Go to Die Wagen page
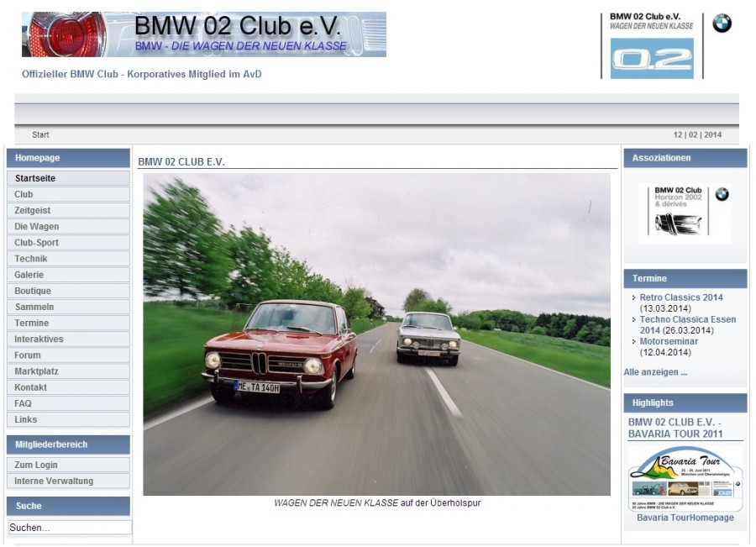The image size is (756, 547). click(x=69, y=226)
